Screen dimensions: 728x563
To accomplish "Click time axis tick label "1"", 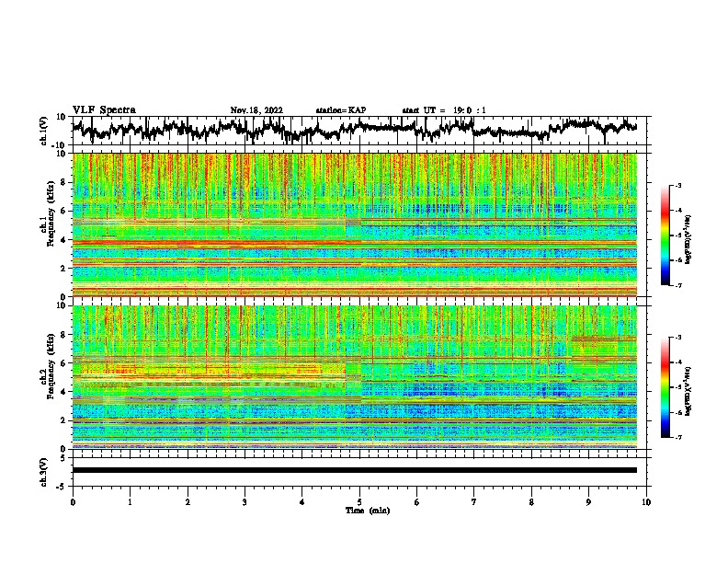I will [130, 502].
